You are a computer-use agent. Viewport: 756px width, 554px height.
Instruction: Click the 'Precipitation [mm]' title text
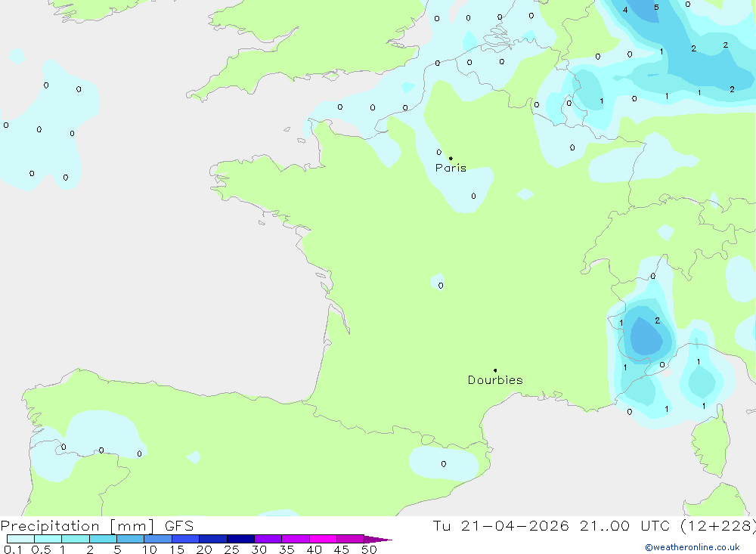77,526
